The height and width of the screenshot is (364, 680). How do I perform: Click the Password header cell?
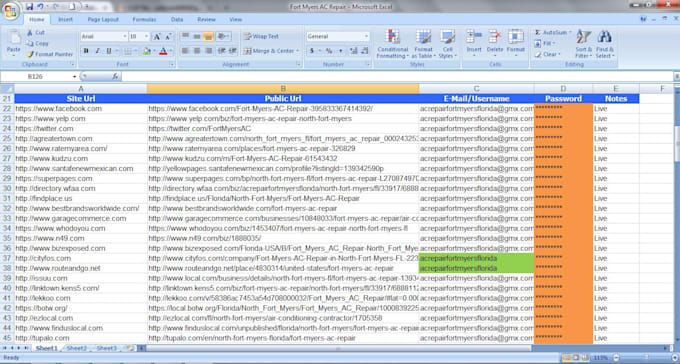(563, 98)
